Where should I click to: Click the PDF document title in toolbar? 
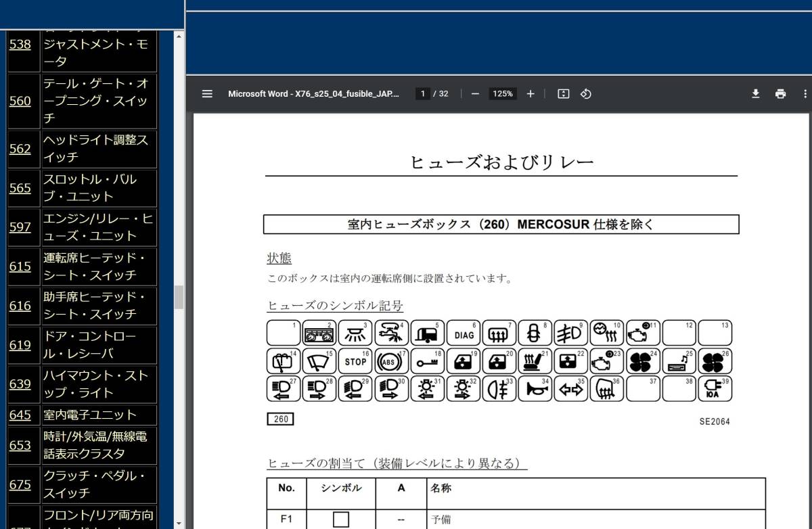pyautogui.click(x=313, y=94)
